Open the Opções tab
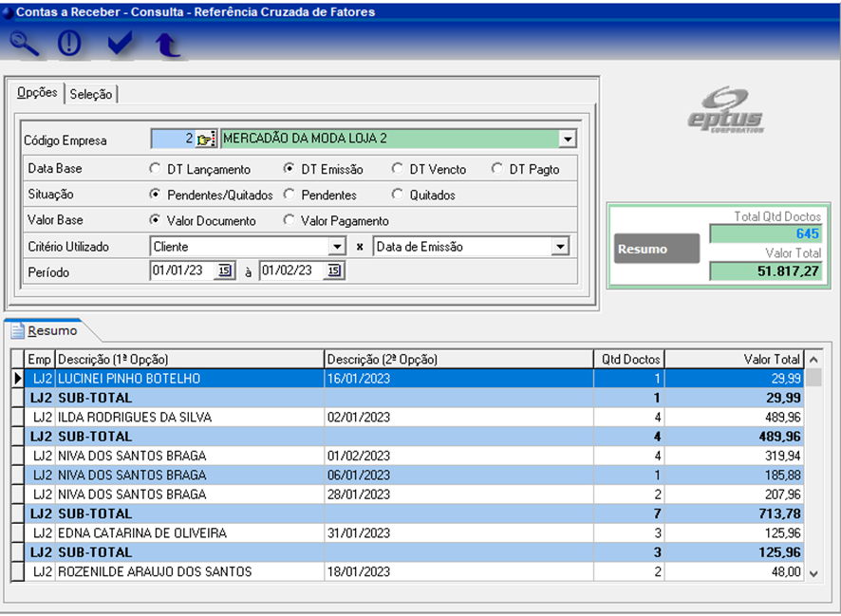Screen dimensions: 841x616 click(x=38, y=93)
